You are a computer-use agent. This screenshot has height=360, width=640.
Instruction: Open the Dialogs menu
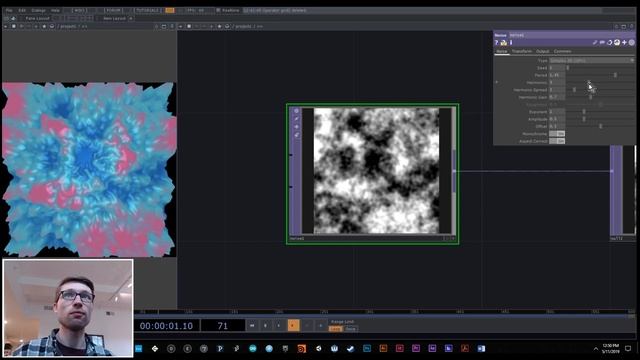38,10
